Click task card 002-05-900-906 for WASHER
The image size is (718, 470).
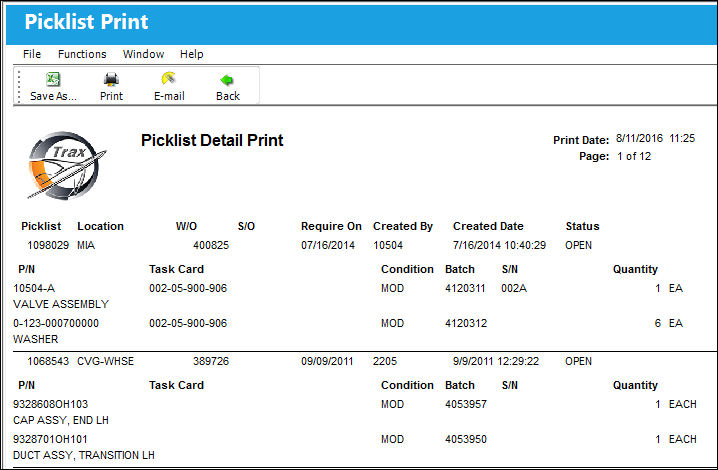click(x=188, y=323)
